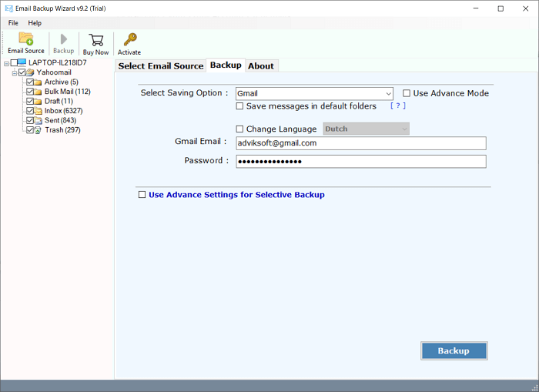Screen dimensions: 539x392
Task: Collapse the LAPTOP-IL218ID7 tree node
Action: 6,64
